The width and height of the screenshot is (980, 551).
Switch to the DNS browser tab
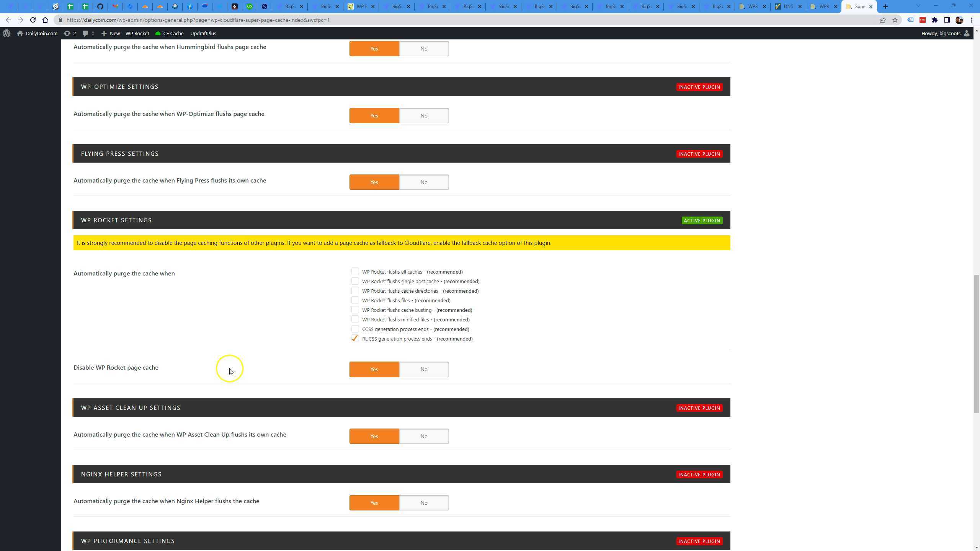point(787,7)
